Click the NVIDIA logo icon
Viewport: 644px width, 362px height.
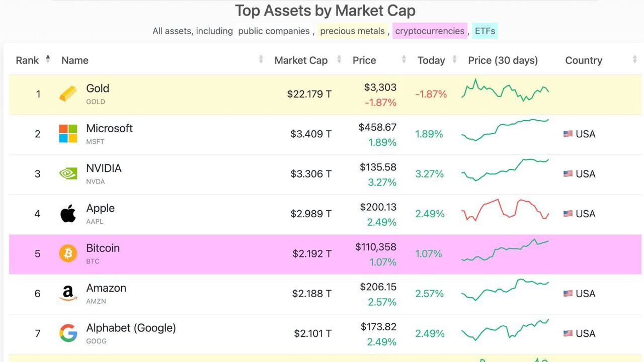(68, 174)
